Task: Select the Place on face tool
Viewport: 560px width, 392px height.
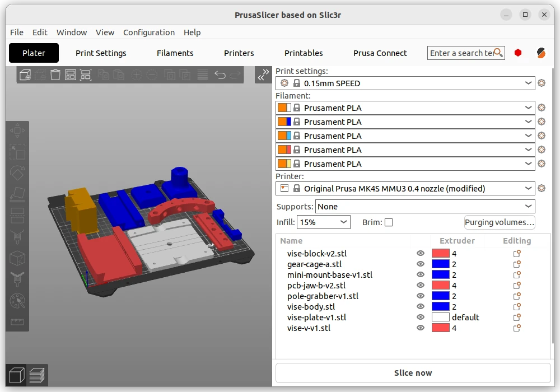Action: pyautogui.click(x=17, y=194)
